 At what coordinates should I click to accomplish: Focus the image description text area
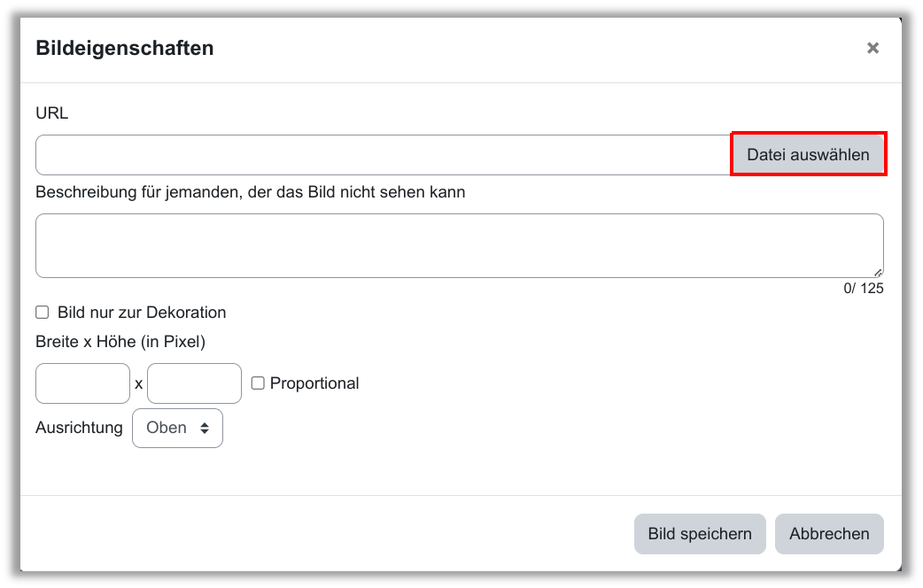[459, 245]
